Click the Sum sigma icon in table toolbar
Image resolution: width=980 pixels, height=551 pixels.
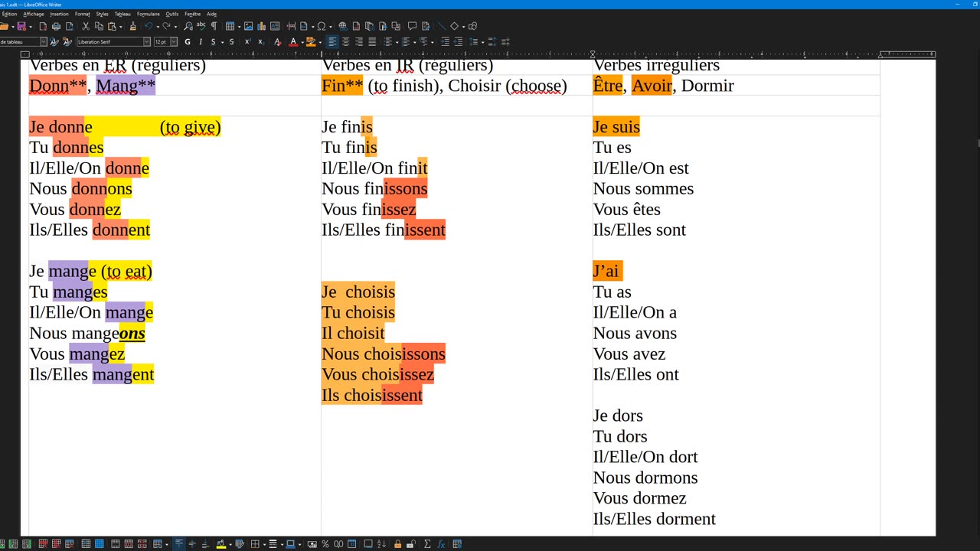pos(427,544)
